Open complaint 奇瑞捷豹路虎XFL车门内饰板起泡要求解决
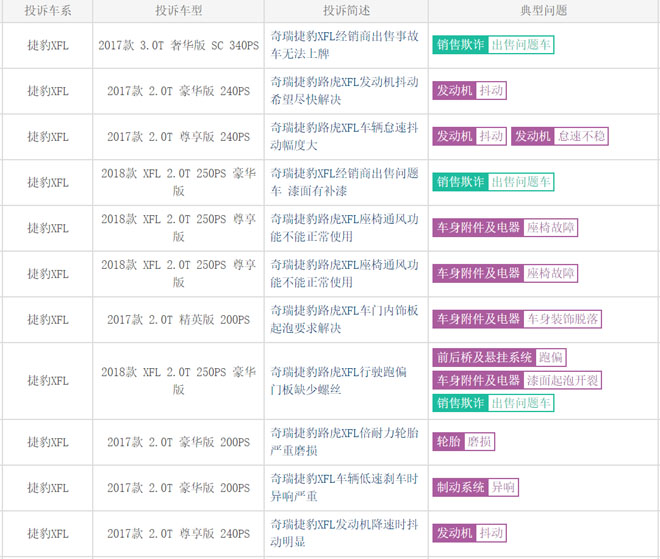Viewport: 660px width, 559px height. [x=344, y=319]
